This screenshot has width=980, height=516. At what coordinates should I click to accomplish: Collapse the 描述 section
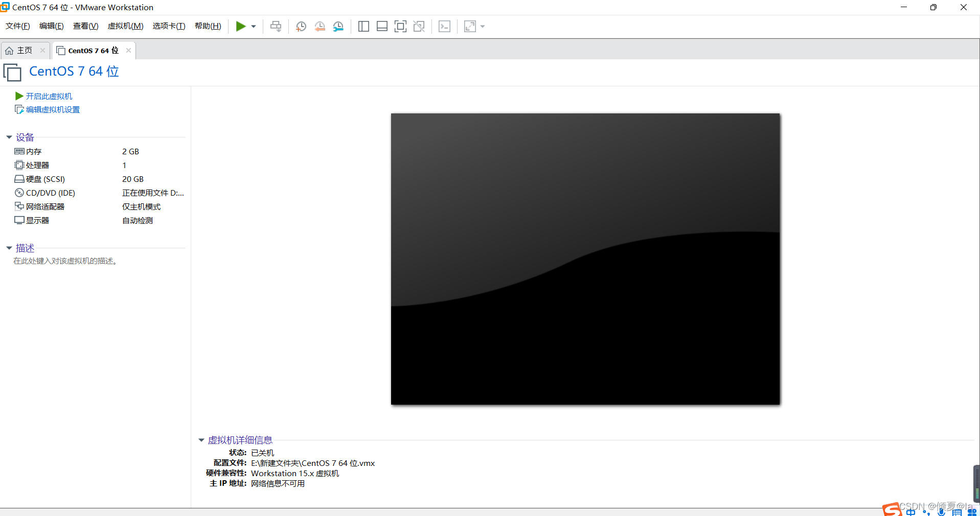tap(9, 248)
